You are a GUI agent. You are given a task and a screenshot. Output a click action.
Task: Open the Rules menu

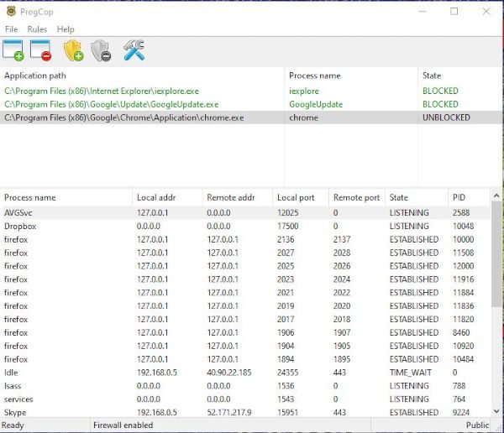click(x=37, y=29)
